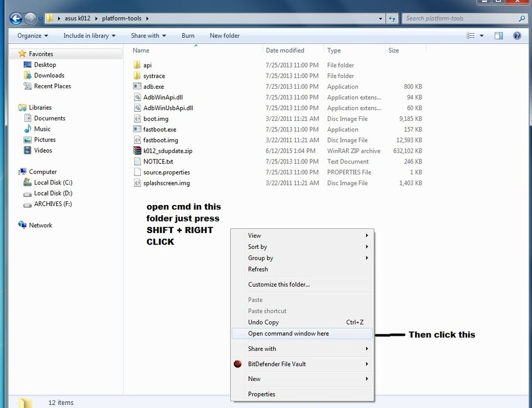Click the refresh icon beside address bar
This screenshot has height=408, width=532.
[393, 19]
